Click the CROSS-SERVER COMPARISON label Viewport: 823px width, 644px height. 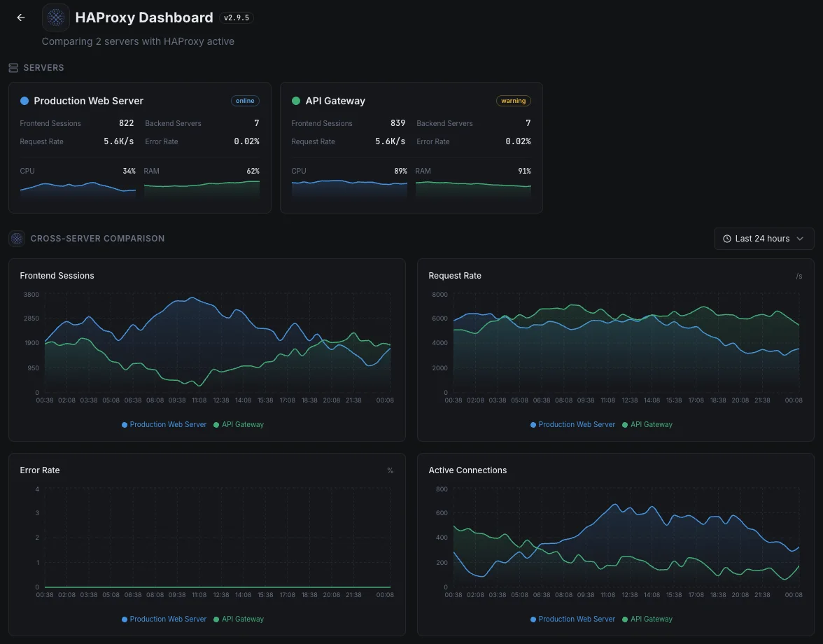(x=98, y=238)
